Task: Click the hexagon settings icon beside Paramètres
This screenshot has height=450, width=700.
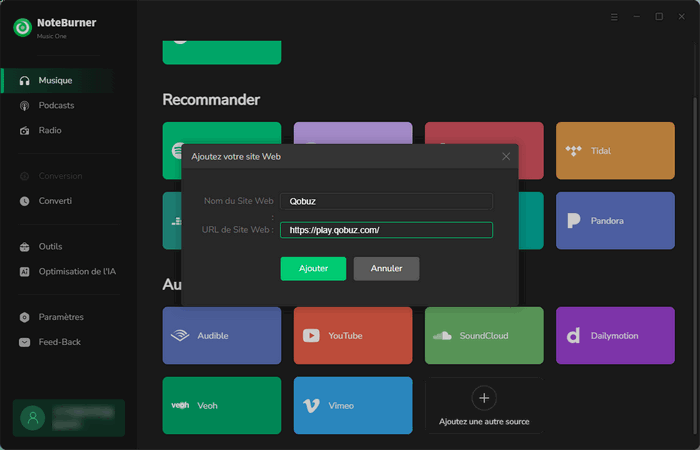Action: 25,317
